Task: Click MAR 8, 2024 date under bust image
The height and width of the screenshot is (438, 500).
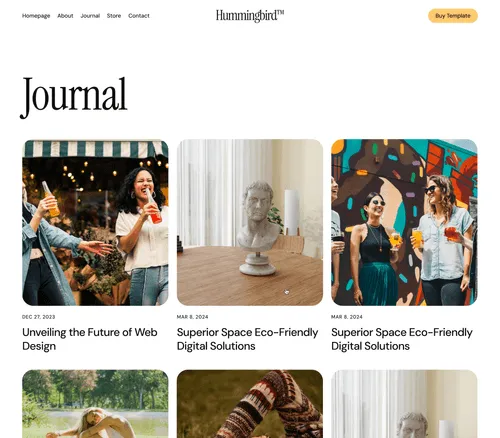Action: [192, 317]
